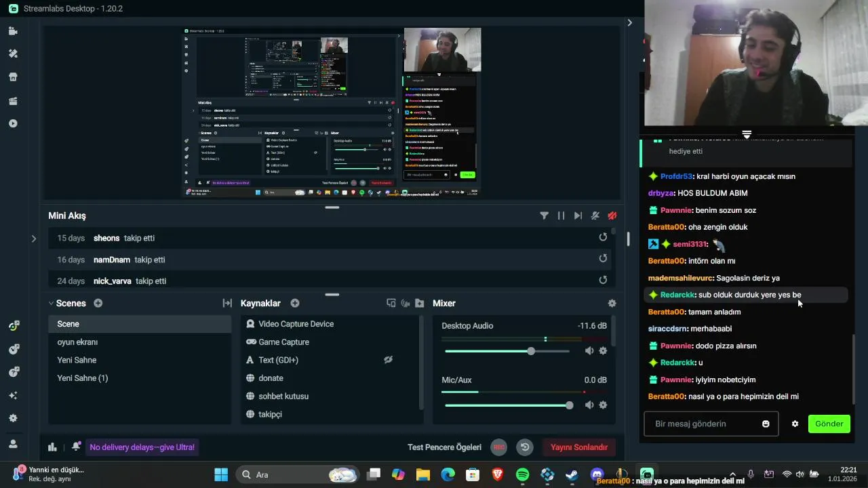Image resolution: width=868 pixels, height=488 pixels.
Task: Open the AI sparkle icon in sidebar
Action: [13, 395]
